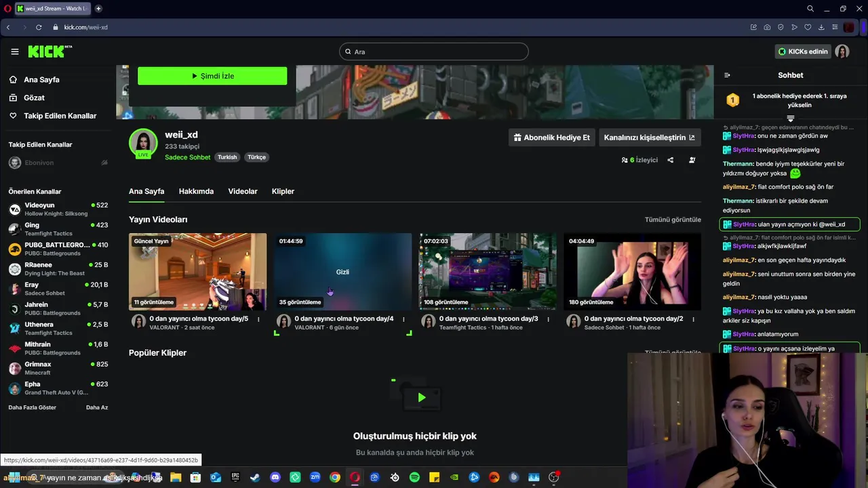Open options menu for tycoon day/3 video

click(x=548, y=319)
